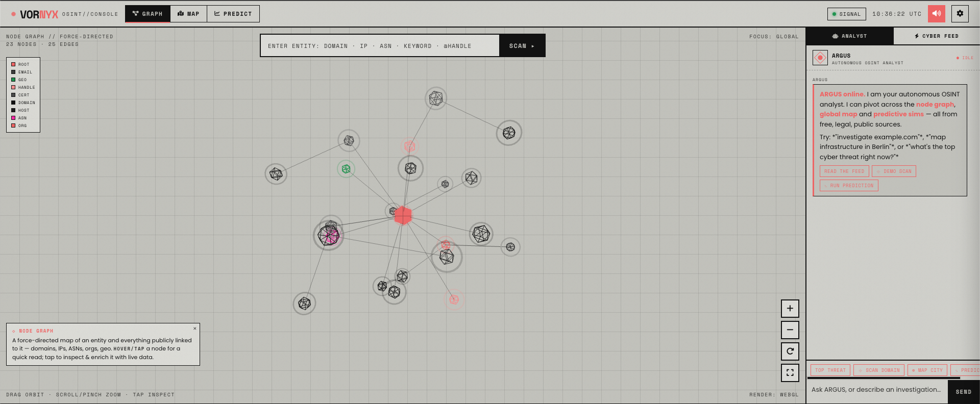This screenshot has height=404, width=980.
Task: Toggle the GEO legend entry
Action: pyautogui.click(x=19, y=80)
